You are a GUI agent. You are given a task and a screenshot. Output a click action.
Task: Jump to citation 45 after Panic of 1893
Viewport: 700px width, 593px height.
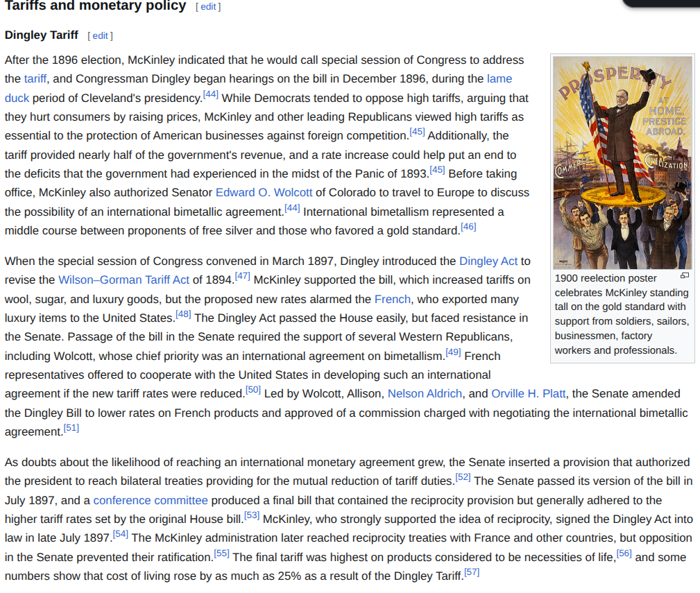pyautogui.click(x=438, y=170)
